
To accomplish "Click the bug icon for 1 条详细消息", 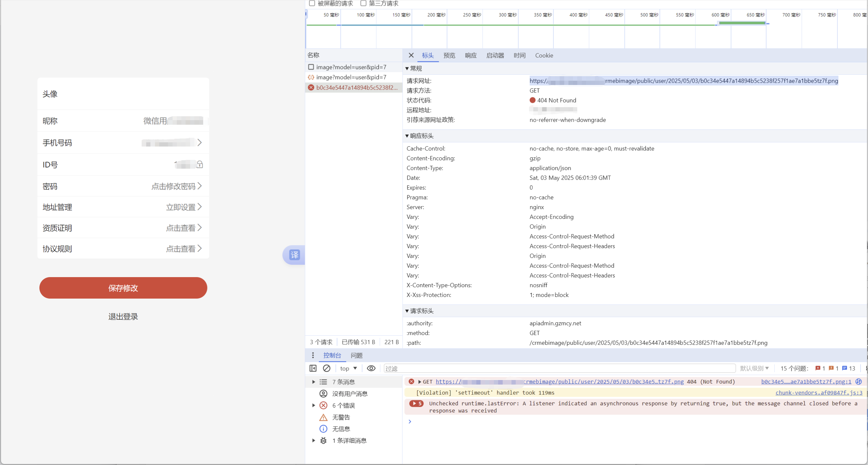I will [x=323, y=440].
